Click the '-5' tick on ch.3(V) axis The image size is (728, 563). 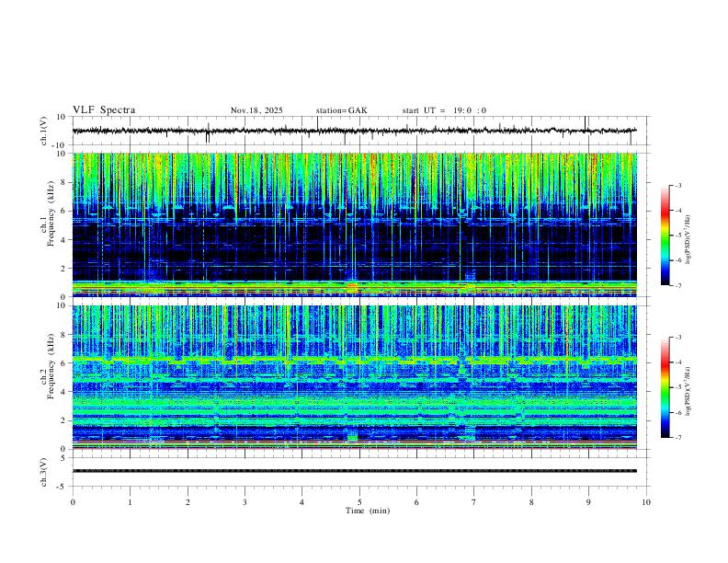click(x=63, y=487)
